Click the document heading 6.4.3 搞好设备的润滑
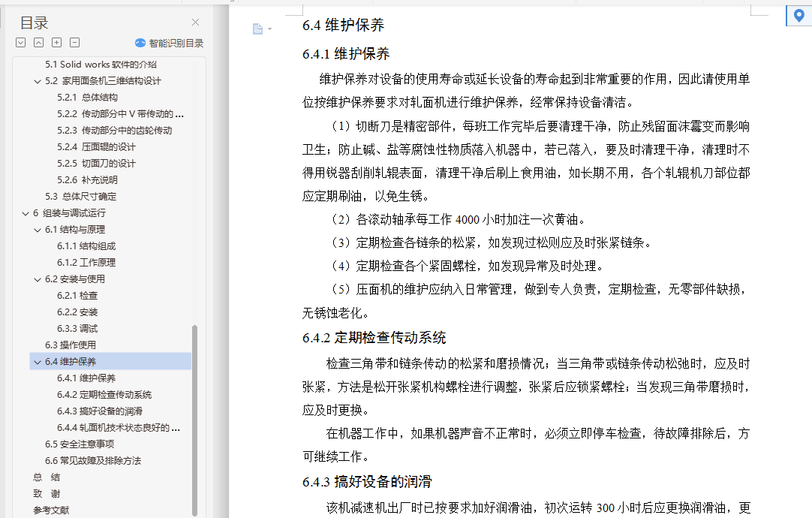Image resolution: width=812 pixels, height=518 pixels. [367, 482]
